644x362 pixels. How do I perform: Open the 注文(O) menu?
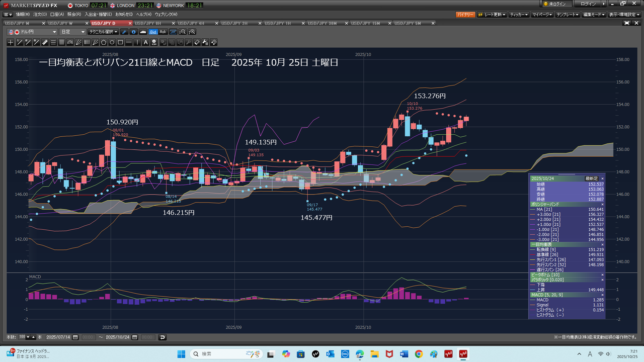tap(40, 15)
